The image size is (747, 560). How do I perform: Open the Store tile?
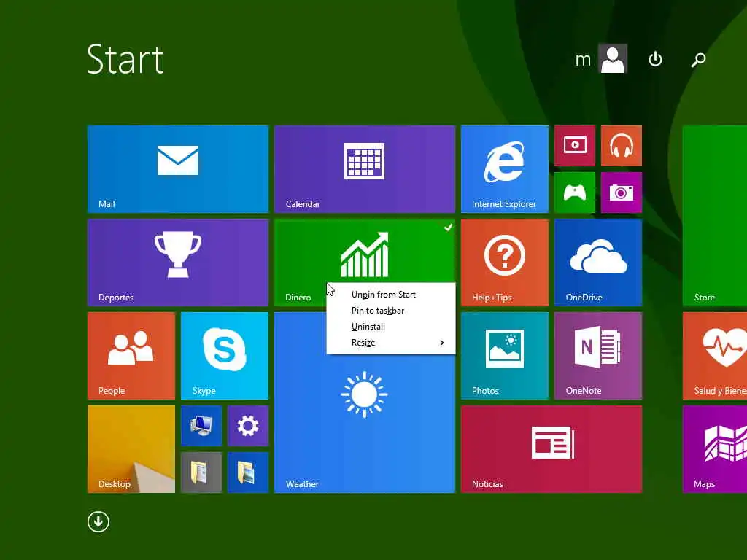(x=715, y=215)
